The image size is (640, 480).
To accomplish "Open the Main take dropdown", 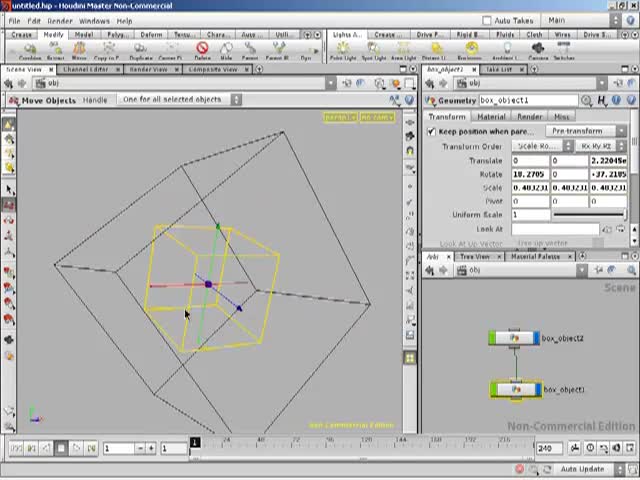I will (581, 20).
